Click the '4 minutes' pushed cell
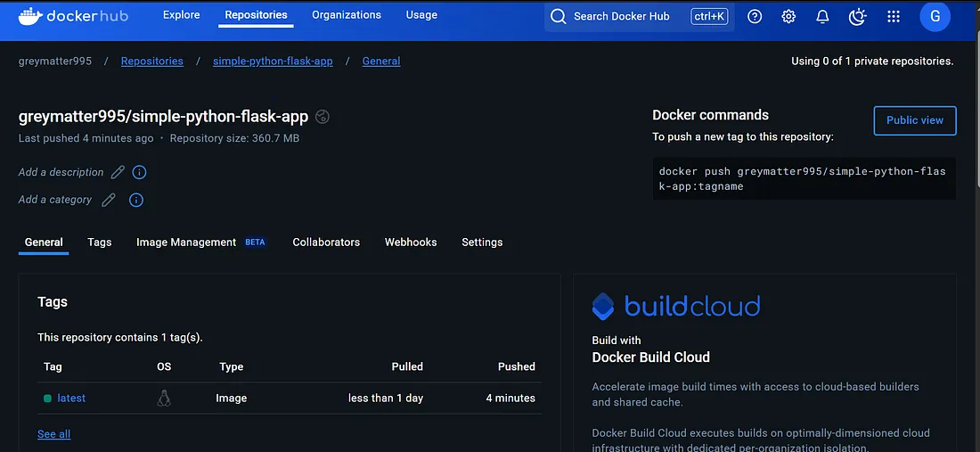 [x=510, y=399]
